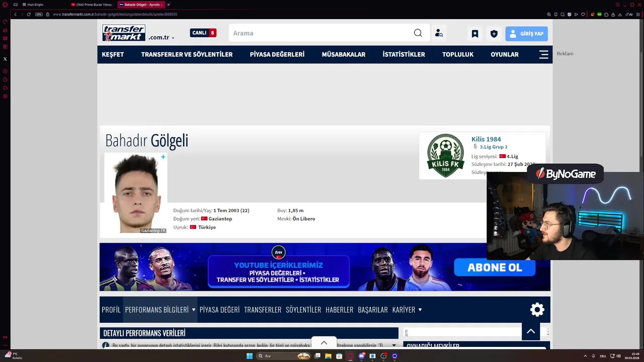Click the new tab plus button

(169, 5)
